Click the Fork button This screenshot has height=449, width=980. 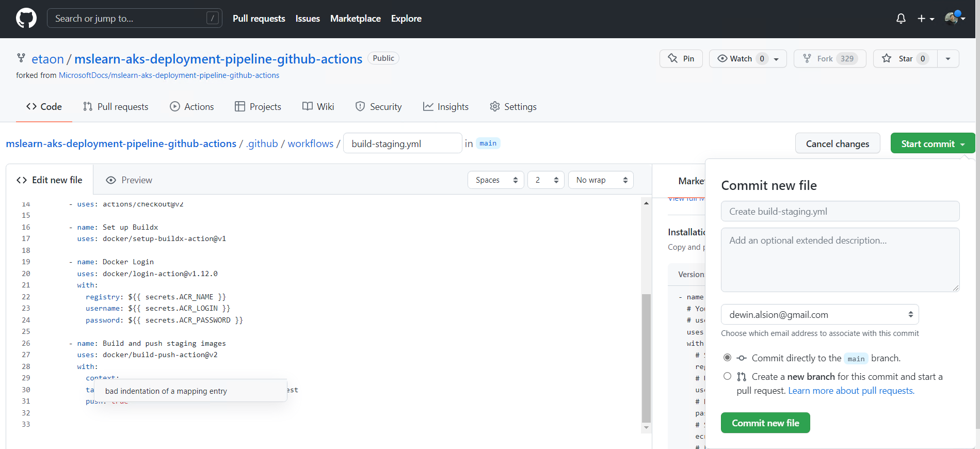829,58
